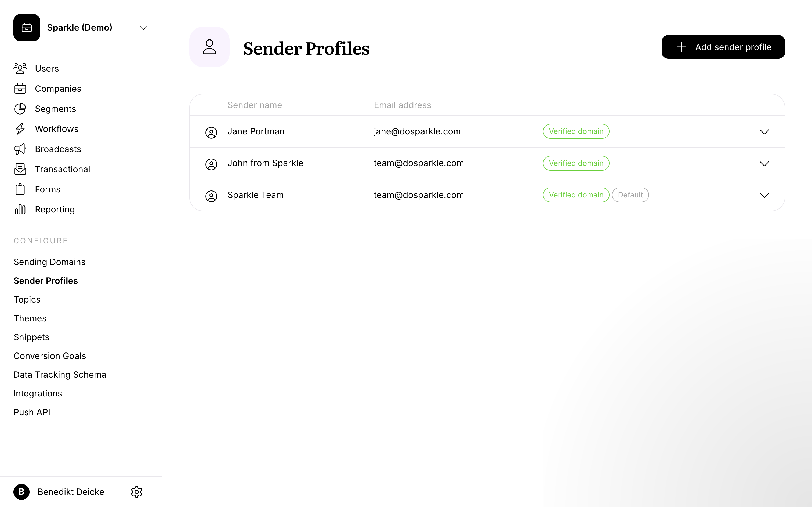The width and height of the screenshot is (812, 507).
Task: Open Segments via the pie chart icon
Action: pos(20,109)
